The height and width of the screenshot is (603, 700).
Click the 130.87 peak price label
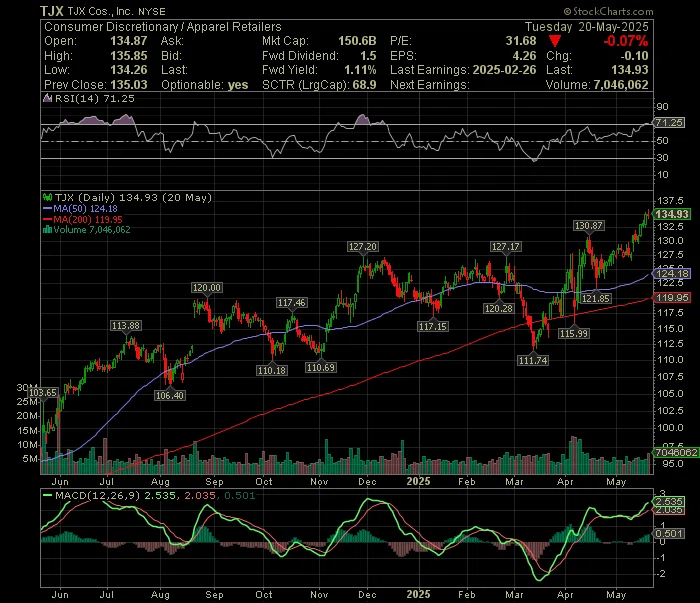coord(588,226)
